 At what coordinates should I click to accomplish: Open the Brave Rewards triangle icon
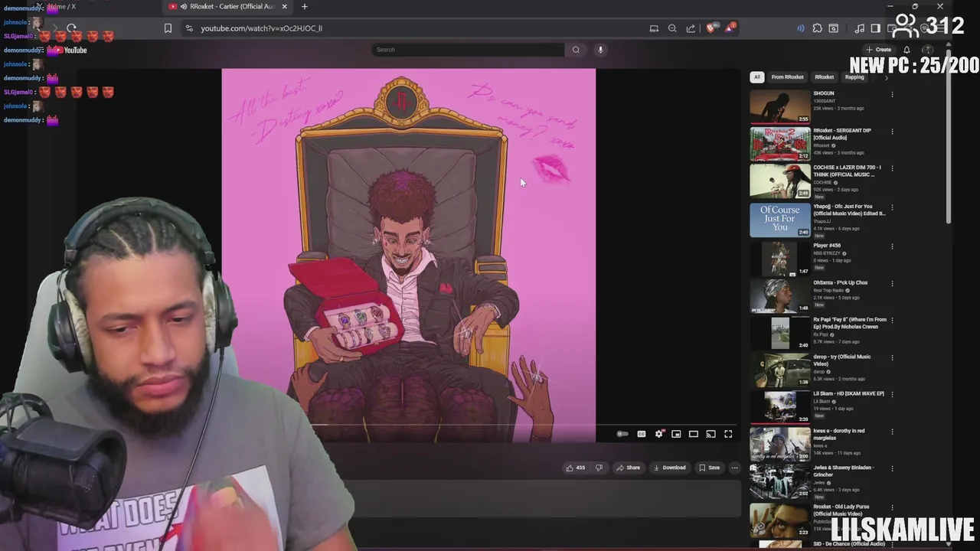(x=730, y=28)
